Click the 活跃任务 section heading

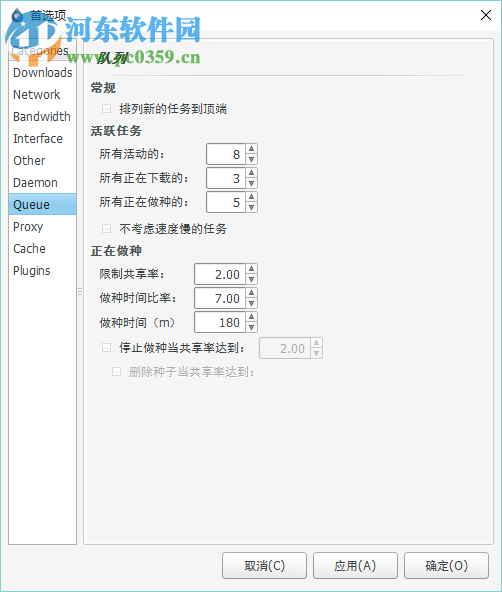click(116, 131)
